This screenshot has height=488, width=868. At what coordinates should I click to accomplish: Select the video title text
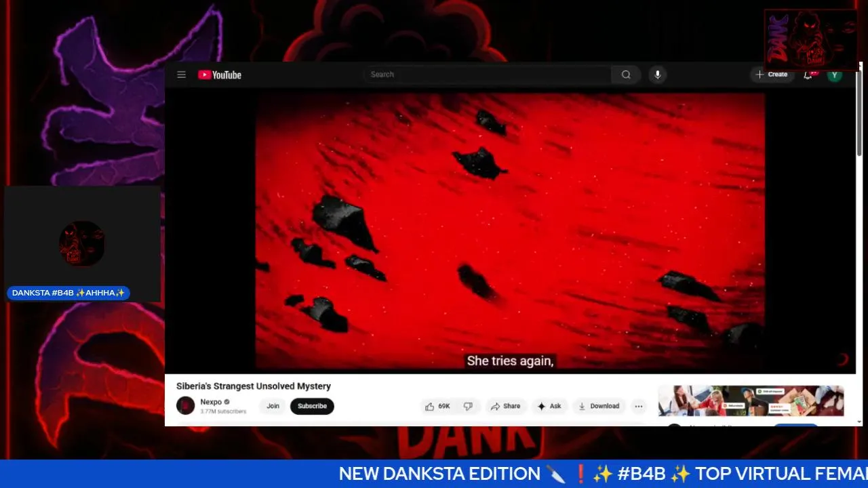pos(254,386)
